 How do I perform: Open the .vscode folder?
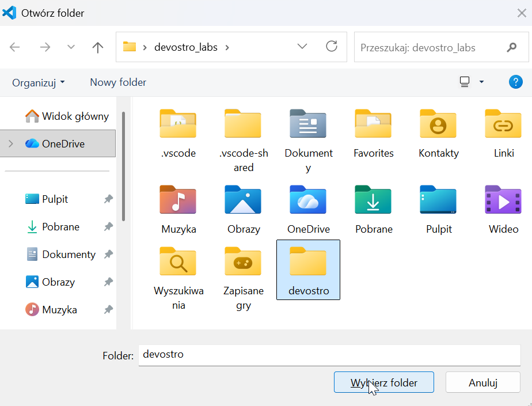pos(178,134)
